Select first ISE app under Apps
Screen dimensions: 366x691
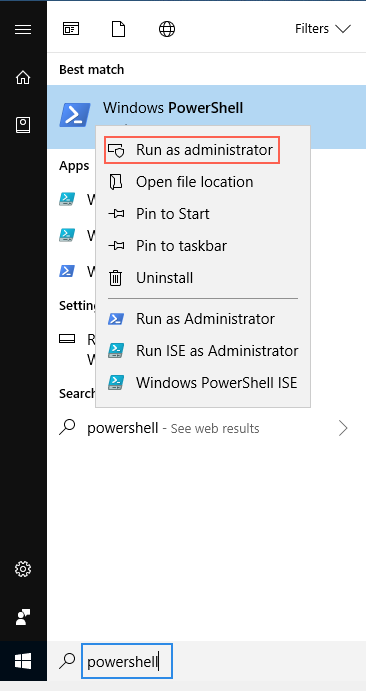point(67,200)
